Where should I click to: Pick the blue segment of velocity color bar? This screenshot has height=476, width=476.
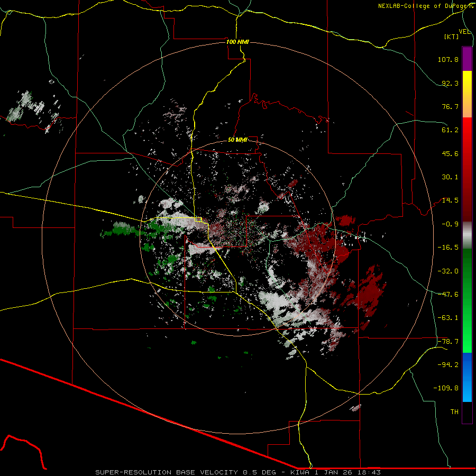(x=467, y=377)
